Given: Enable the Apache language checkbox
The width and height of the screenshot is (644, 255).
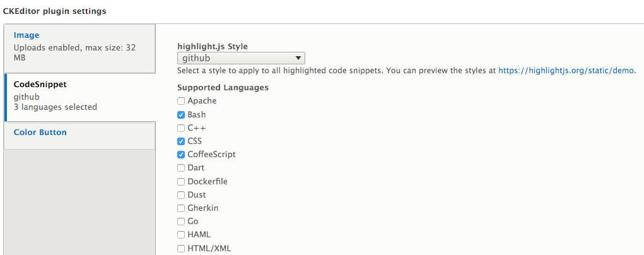Looking at the screenshot, I should point(181,101).
